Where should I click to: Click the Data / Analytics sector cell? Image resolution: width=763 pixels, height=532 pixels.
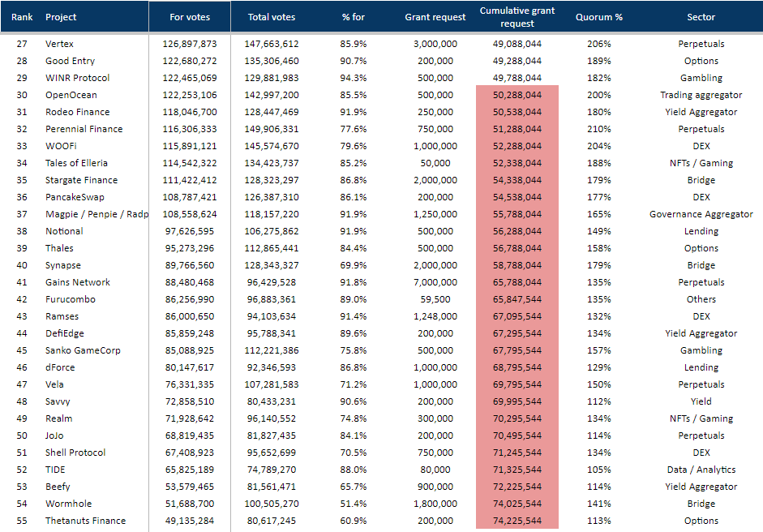[x=701, y=470]
